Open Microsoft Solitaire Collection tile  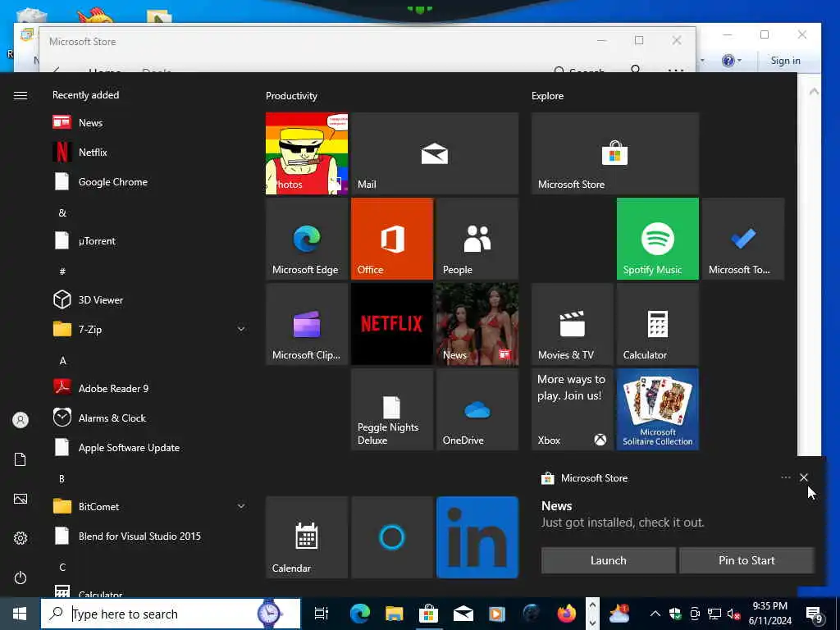pyautogui.click(x=657, y=409)
